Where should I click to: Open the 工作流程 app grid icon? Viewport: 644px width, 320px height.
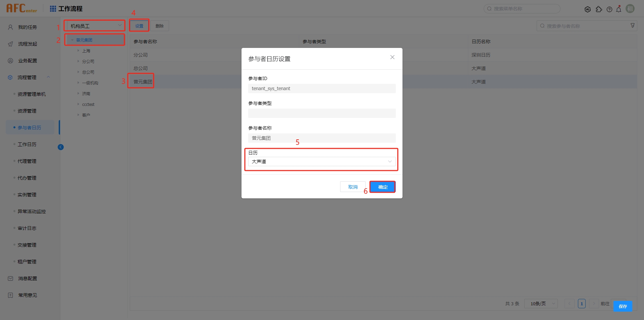(53, 9)
